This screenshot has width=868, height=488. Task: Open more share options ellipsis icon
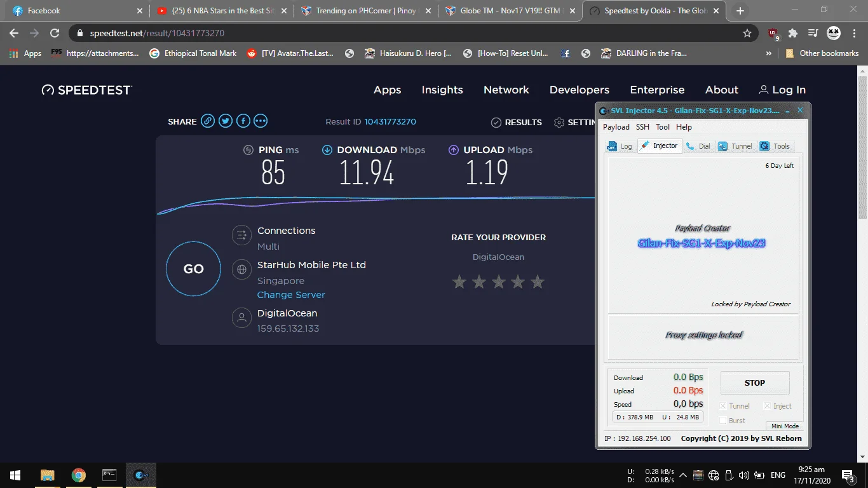click(261, 121)
